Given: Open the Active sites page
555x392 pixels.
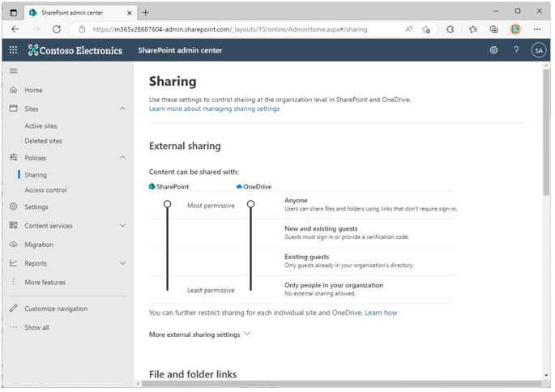Looking at the screenshot, I should tap(41, 126).
